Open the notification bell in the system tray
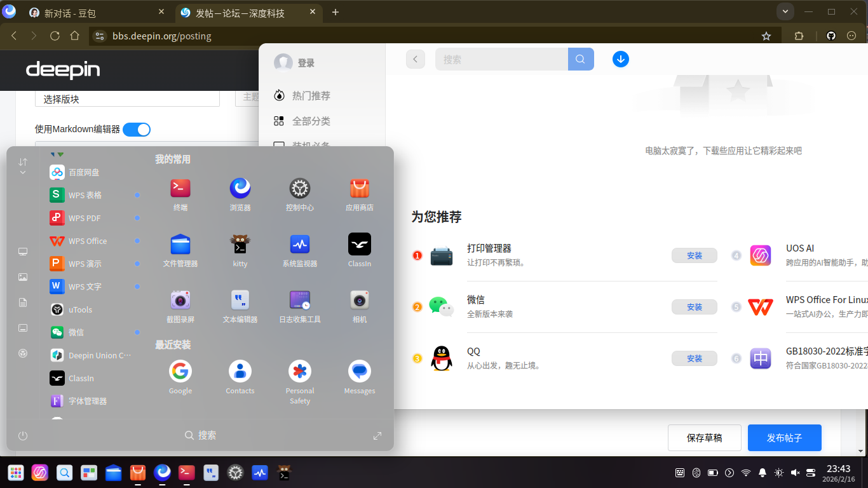The width and height of the screenshot is (868, 488). [762, 473]
